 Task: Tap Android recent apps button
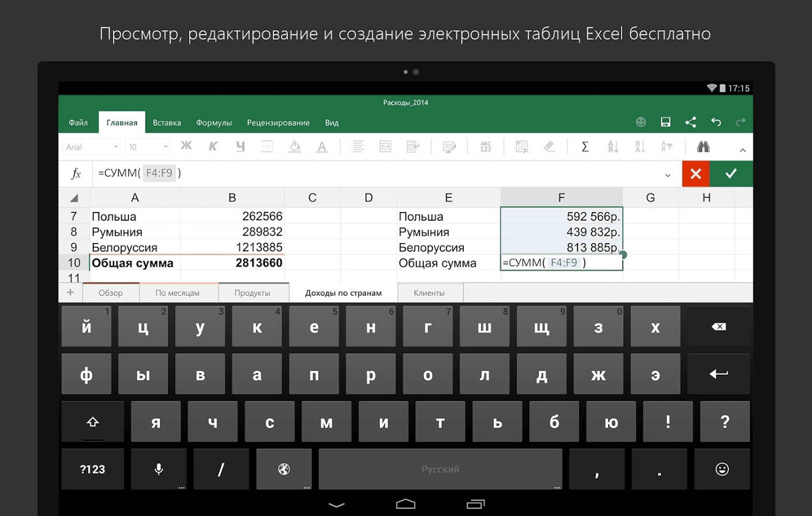pos(475,504)
